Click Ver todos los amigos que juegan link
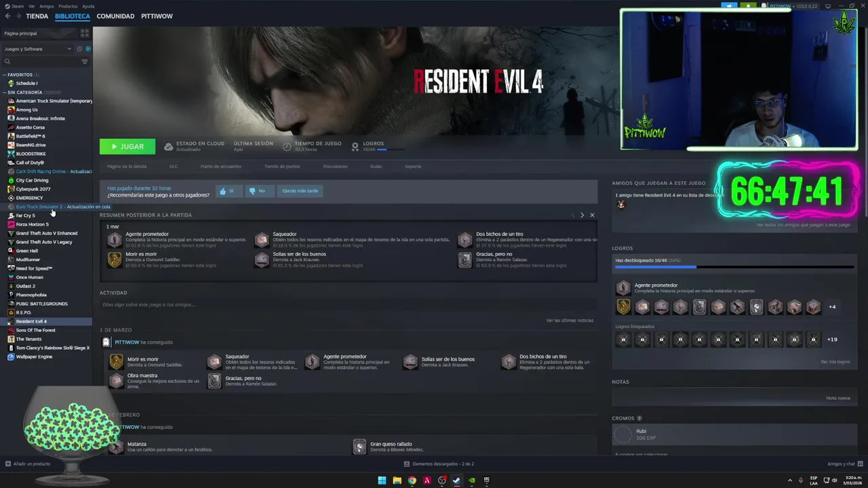 coord(804,224)
